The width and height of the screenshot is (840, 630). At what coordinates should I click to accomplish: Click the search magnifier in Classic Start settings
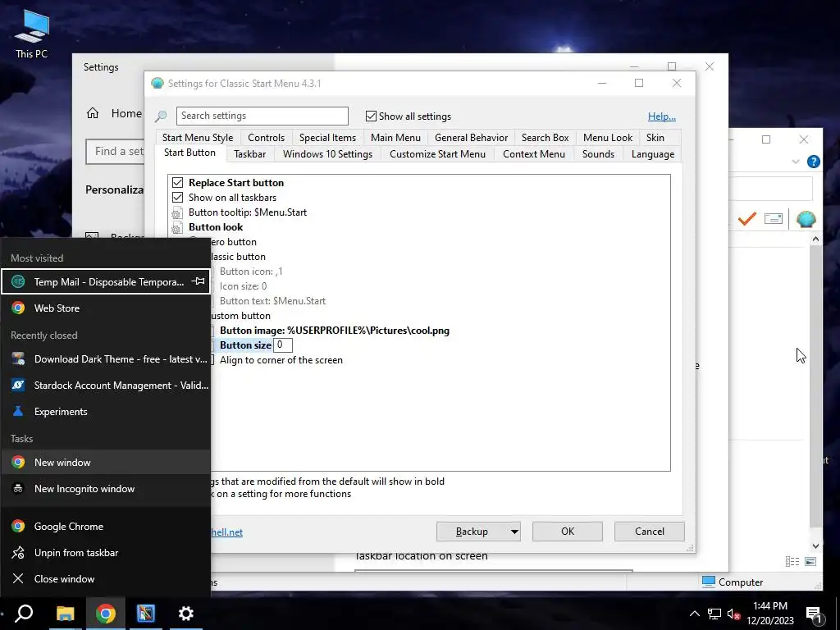click(x=160, y=116)
